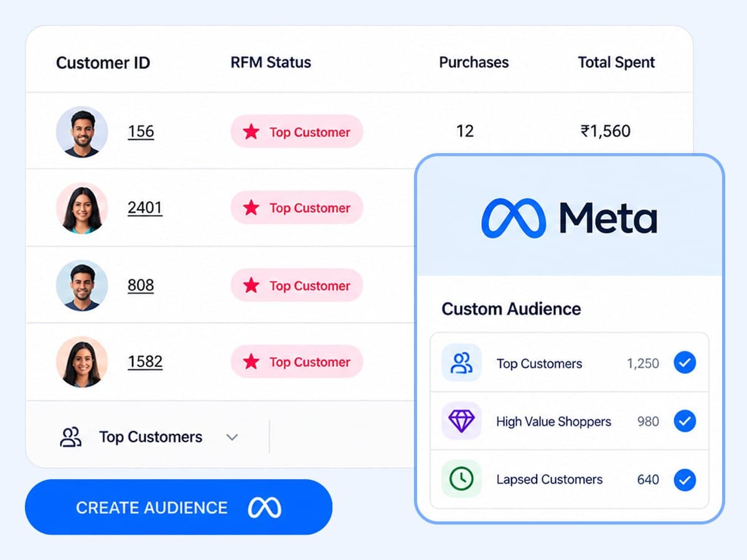Image resolution: width=747 pixels, height=560 pixels.
Task: Click audience count 640
Action: [x=648, y=480]
